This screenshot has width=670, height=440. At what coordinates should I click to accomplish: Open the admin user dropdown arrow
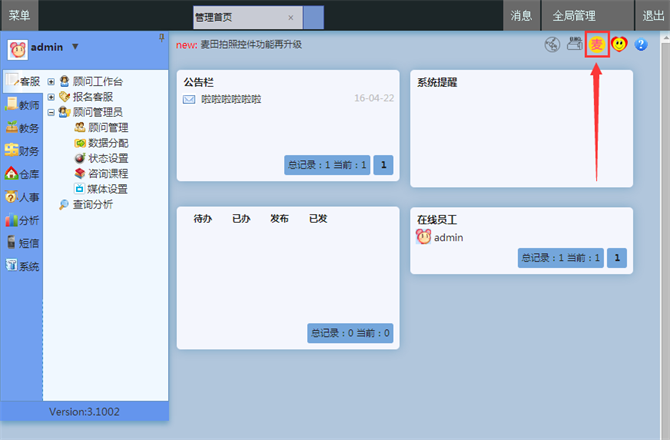(x=75, y=46)
